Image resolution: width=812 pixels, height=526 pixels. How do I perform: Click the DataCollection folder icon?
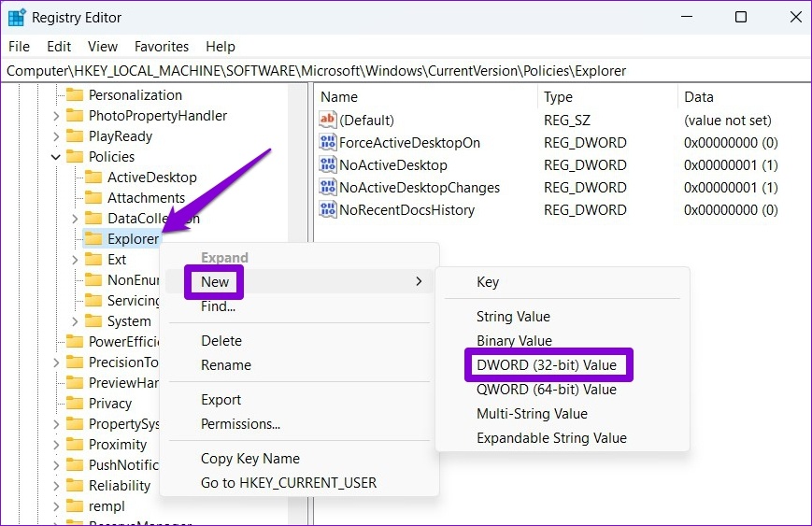pos(93,219)
